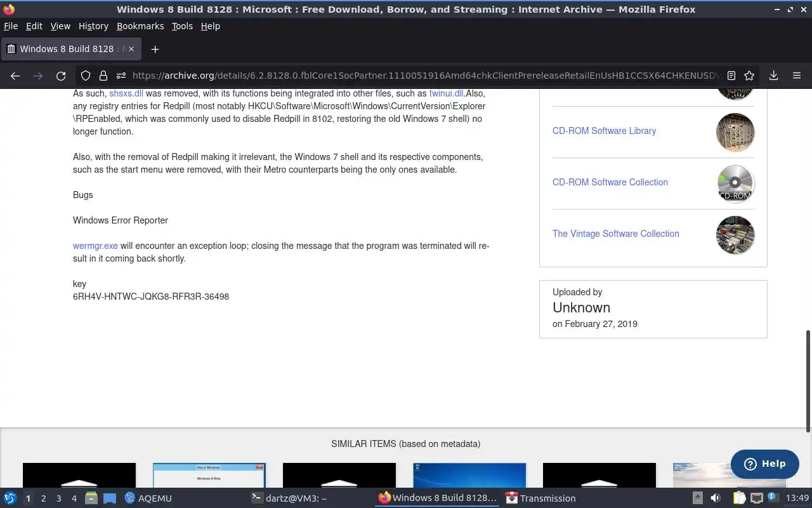The height and width of the screenshot is (508, 812).
Task: Open the Firefox hamburger application menu
Action: click(797, 76)
